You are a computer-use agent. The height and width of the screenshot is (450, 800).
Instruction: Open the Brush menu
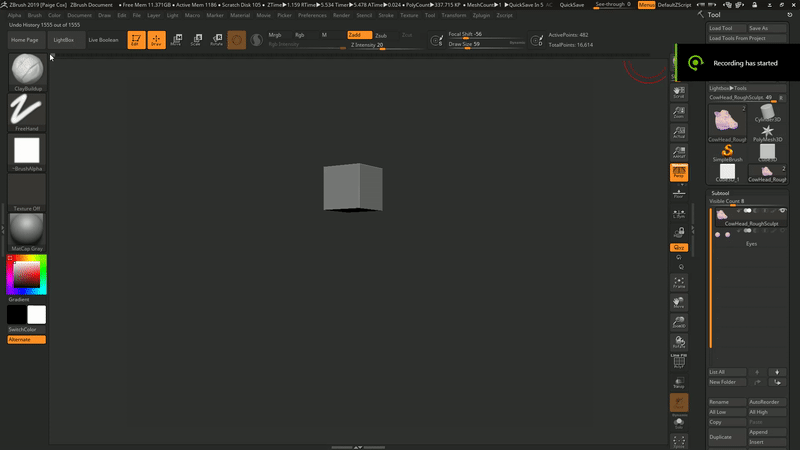pos(35,15)
